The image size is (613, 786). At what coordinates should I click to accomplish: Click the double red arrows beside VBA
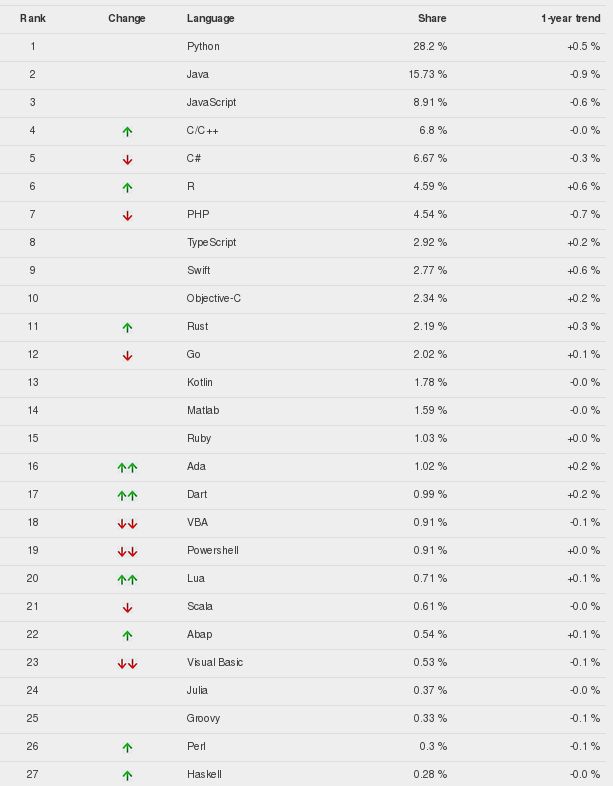pos(127,524)
